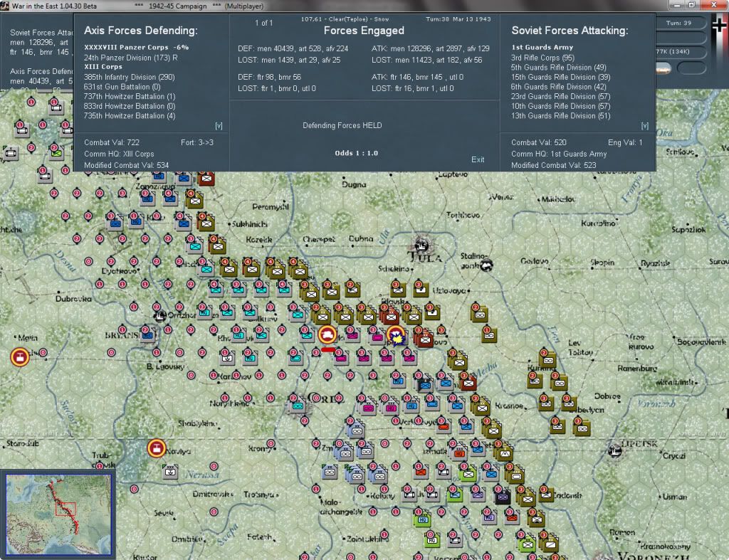
Task: Expand the Soviet attacking units list
Action: coord(645,126)
